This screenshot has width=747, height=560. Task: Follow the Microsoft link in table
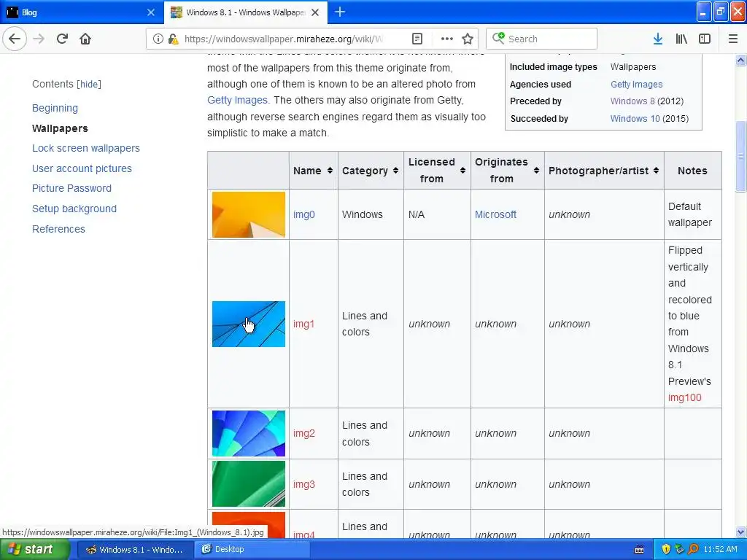point(495,215)
